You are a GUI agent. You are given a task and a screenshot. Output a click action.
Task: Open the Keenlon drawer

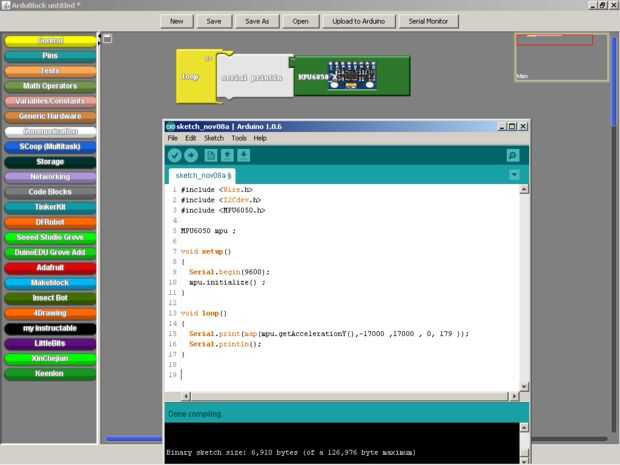pyautogui.click(x=50, y=373)
